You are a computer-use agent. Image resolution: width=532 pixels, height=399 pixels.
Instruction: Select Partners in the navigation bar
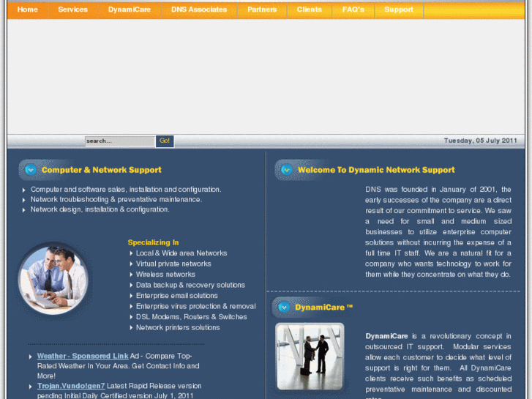(x=262, y=10)
